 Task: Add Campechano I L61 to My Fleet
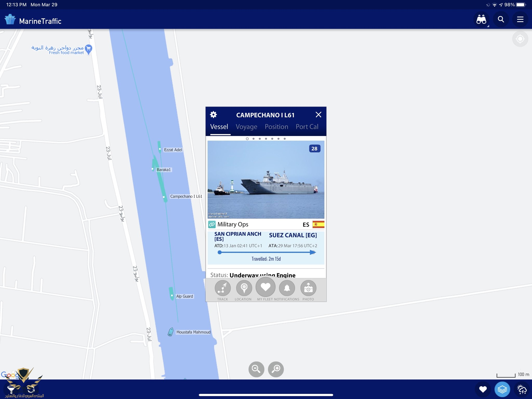click(265, 287)
